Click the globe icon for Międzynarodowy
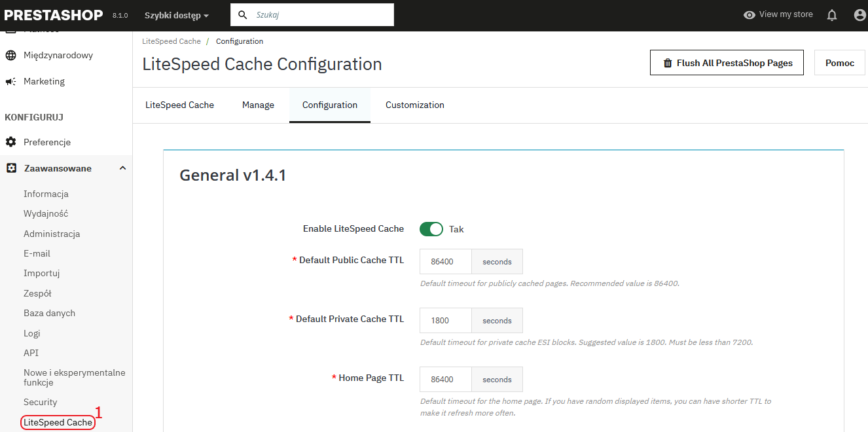This screenshot has height=432, width=868. coord(10,55)
